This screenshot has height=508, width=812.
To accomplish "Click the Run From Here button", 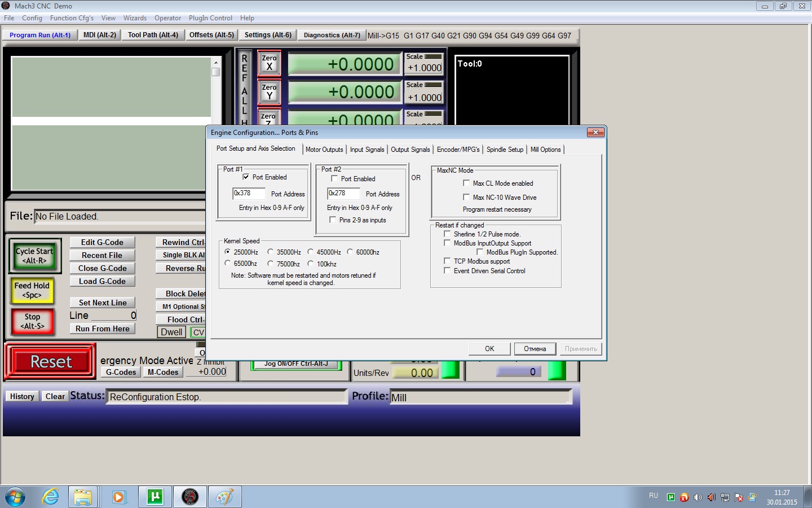I will 103,329.
